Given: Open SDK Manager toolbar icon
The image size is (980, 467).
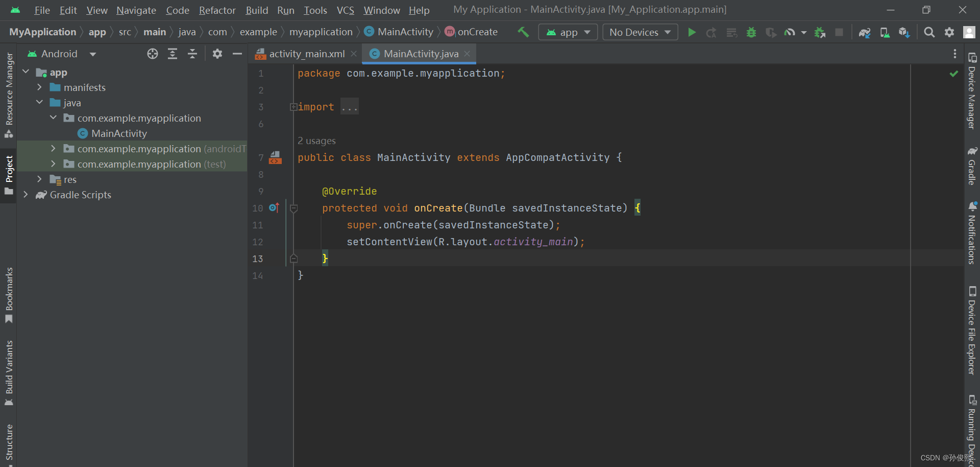Looking at the screenshot, I should (904, 32).
